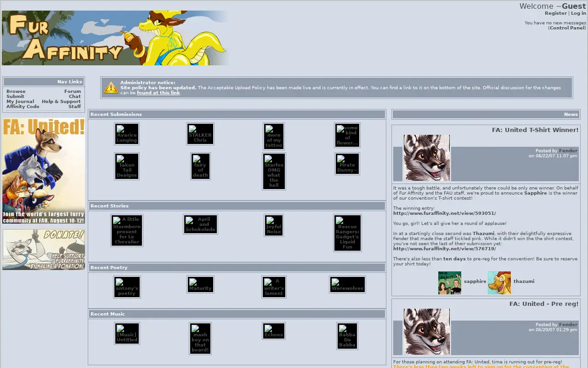The image size is (588, 368).
Task: Click the Recent Music section header
Action: coord(237,314)
